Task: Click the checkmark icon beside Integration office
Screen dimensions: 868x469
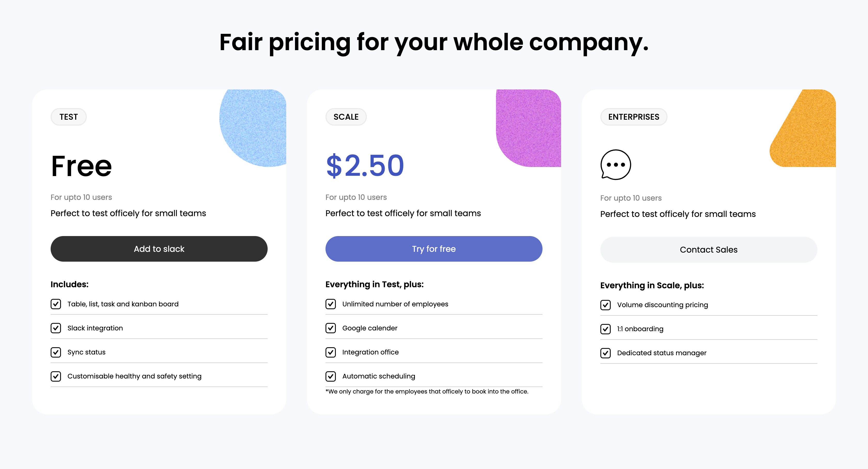Action: coord(331,352)
